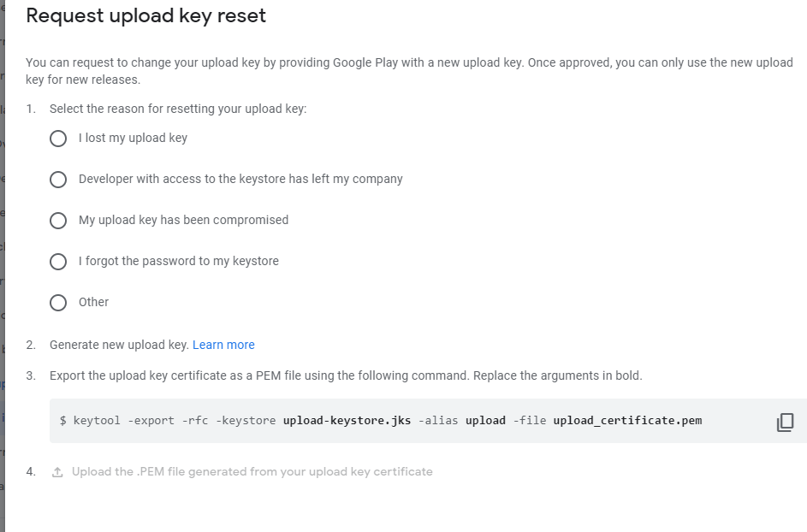Viewport: 807px width, 532px height.
Task: Click the '-alias' flag in the command
Action: click(x=438, y=420)
